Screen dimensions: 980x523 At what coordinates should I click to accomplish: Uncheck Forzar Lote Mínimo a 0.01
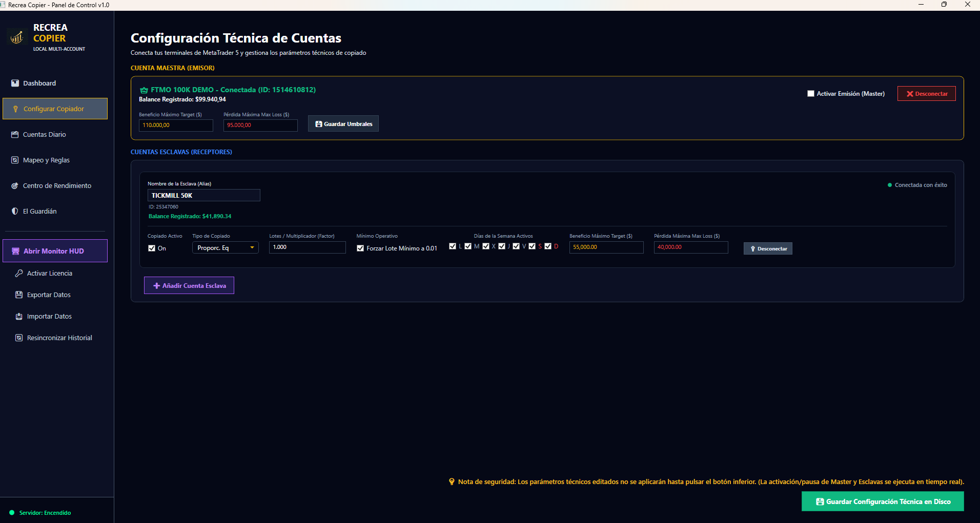pos(360,248)
